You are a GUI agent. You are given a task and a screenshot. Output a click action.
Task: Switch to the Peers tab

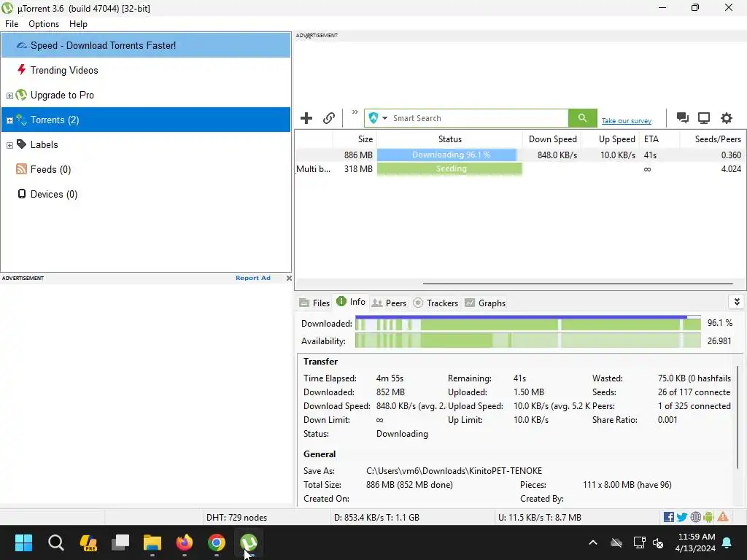pos(390,303)
